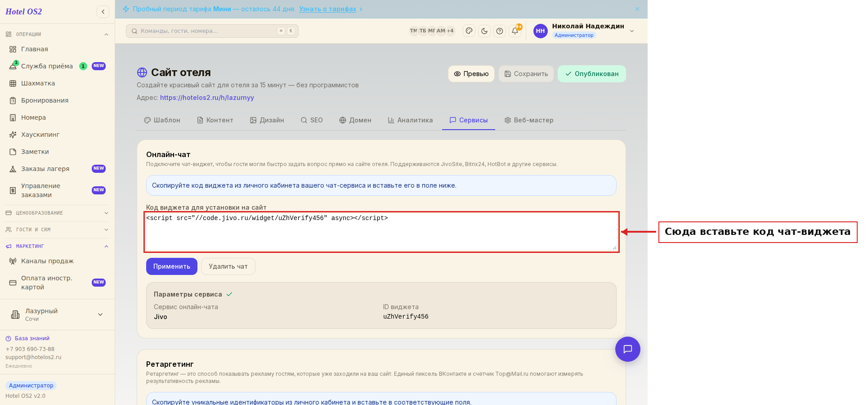This screenshot has height=405, width=868.
Task: Focus the Команды, гости, номера search field
Action: pos(212,31)
